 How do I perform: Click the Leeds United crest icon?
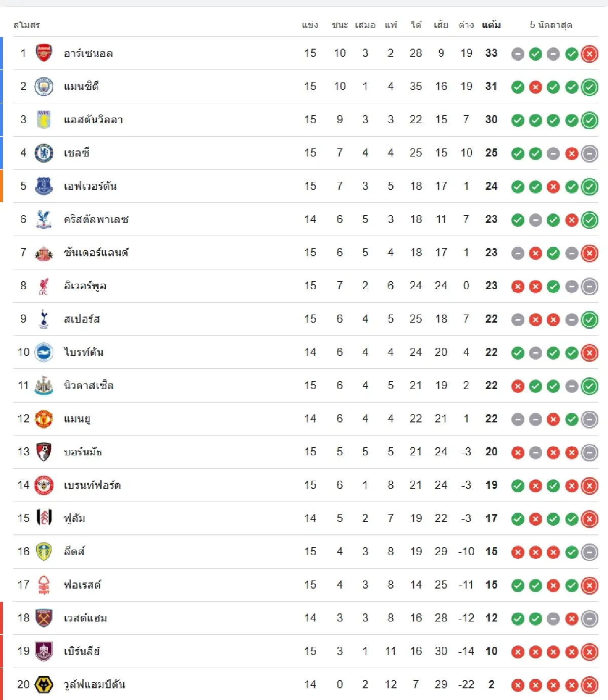coord(44,552)
